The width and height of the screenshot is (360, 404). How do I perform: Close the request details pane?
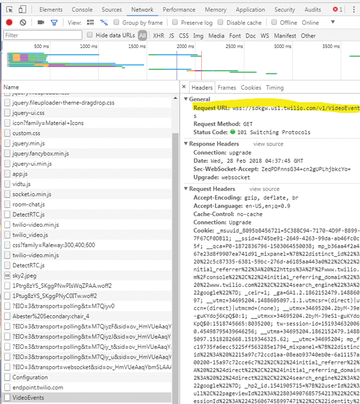pyautogui.click(x=184, y=87)
